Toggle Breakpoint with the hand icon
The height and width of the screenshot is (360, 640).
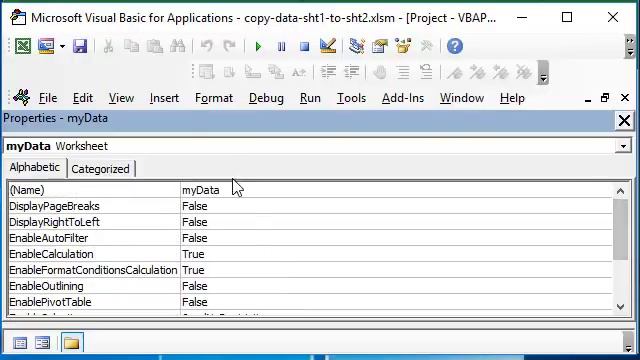coord(380,72)
